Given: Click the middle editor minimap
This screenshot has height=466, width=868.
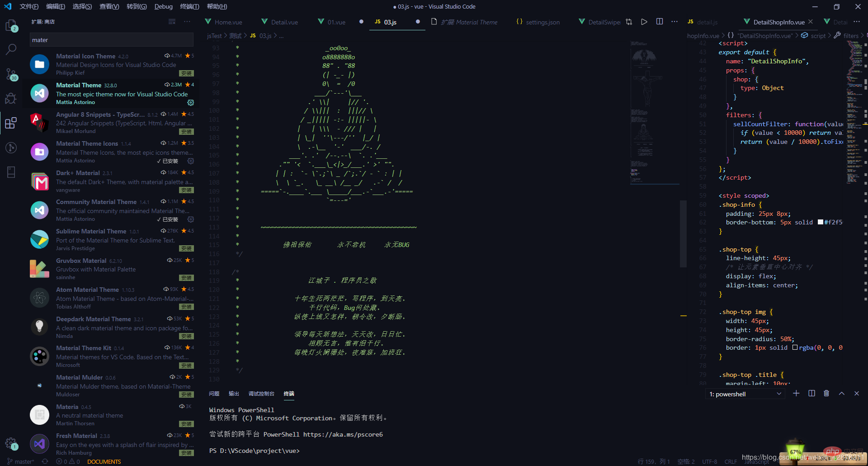Looking at the screenshot, I should [x=655, y=113].
